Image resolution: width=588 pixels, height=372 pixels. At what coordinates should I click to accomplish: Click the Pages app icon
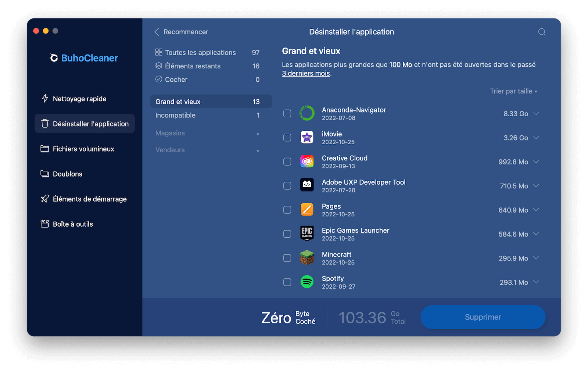307,210
